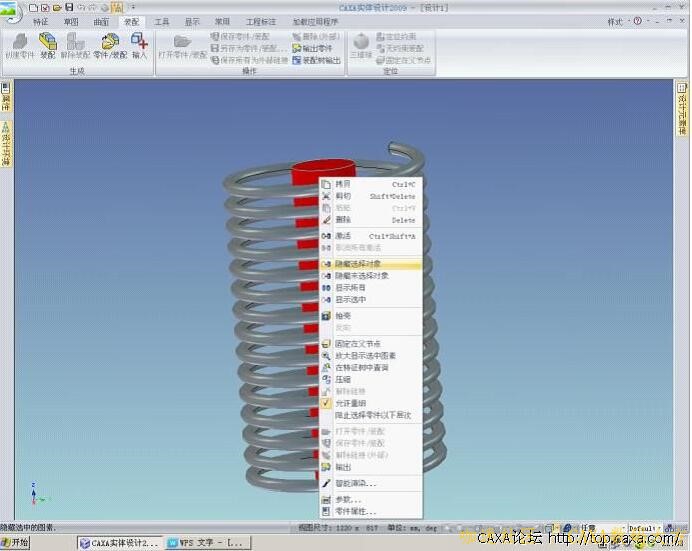
Task: Click 智能渲染... in context menu
Action: click(355, 483)
